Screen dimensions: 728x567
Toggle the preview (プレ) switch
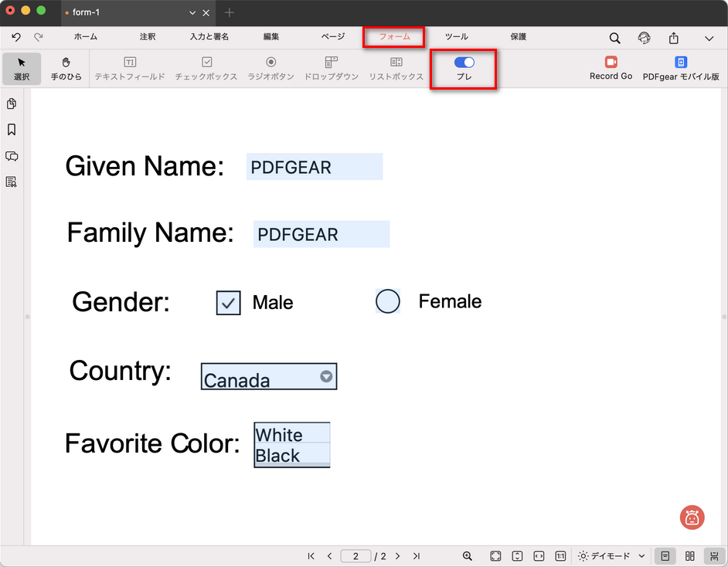click(464, 63)
